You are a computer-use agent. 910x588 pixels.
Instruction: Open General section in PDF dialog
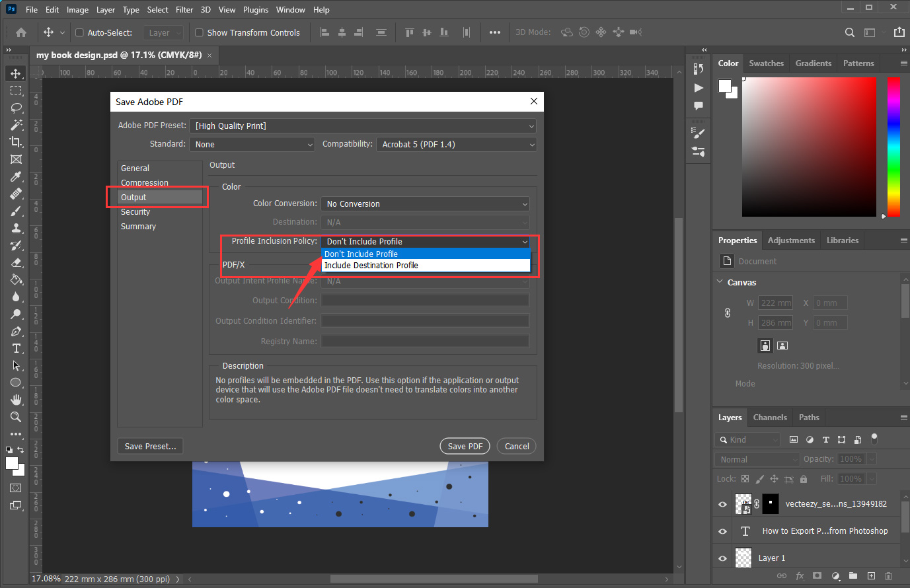click(x=160, y=168)
